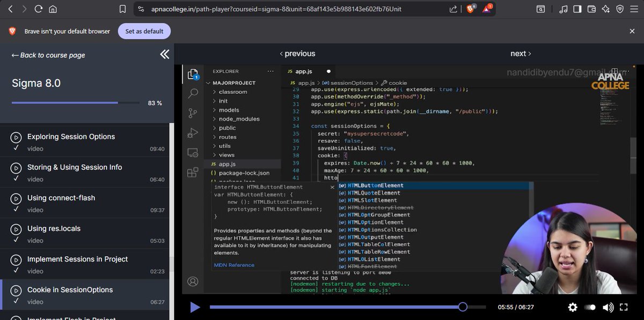Go back in browser history
This screenshot has width=644, height=320.
point(10,9)
